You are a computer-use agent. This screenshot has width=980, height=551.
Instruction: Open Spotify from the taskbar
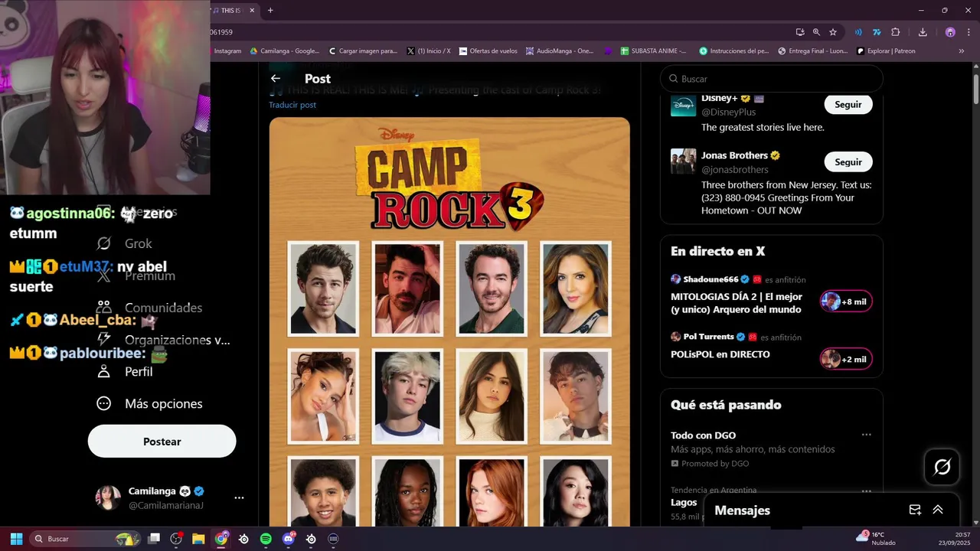click(266, 539)
